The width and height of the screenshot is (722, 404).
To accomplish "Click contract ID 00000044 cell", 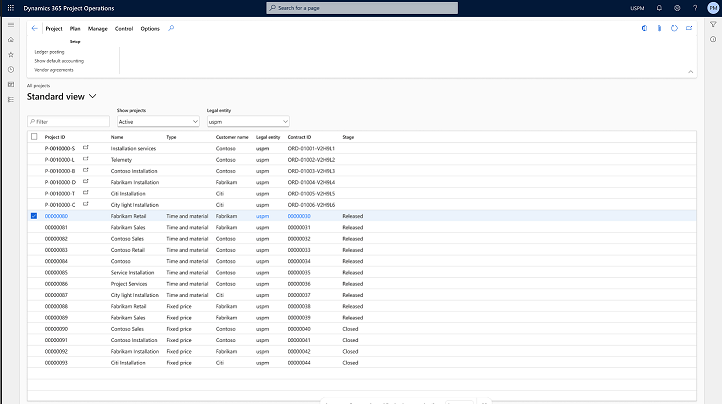I will (x=299, y=363).
